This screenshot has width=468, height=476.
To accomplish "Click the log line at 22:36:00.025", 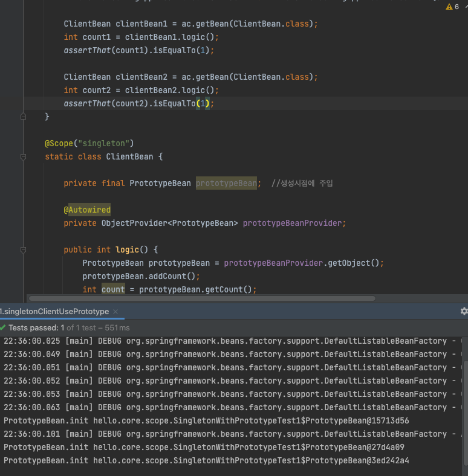I will 231,341.
